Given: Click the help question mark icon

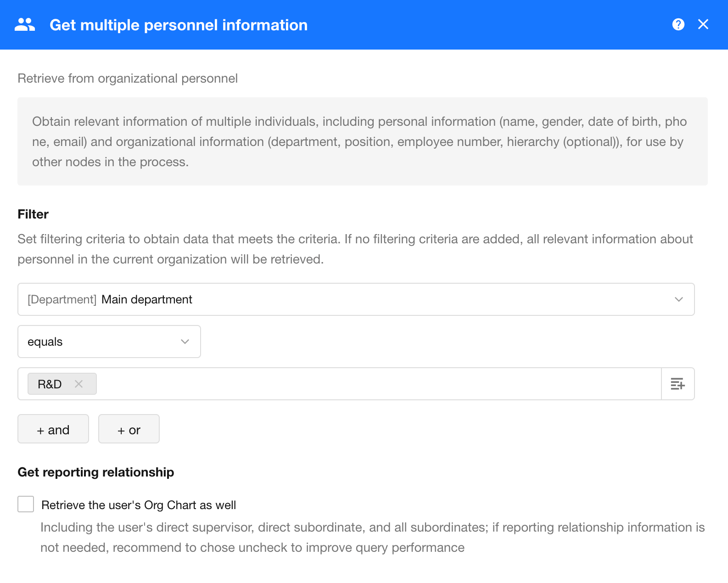Looking at the screenshot, I should [x=678, y=24].
